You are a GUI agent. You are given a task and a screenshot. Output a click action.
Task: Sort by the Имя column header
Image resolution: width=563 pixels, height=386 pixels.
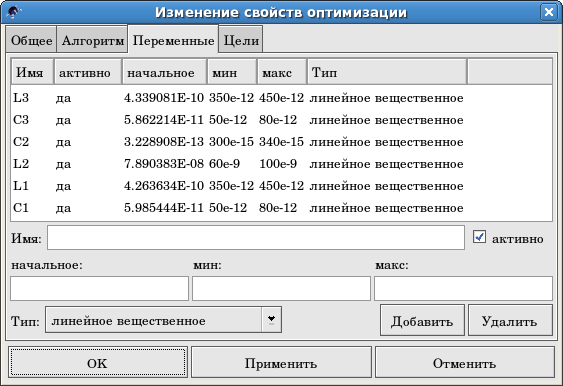pyautogui.click(x=33, y=72)
